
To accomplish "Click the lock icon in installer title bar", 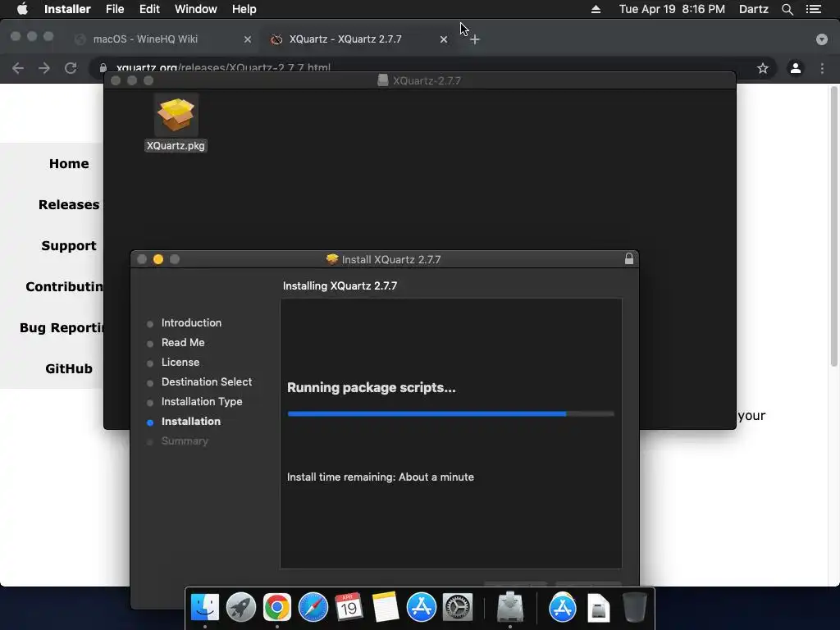I will [x=629, y=259].
